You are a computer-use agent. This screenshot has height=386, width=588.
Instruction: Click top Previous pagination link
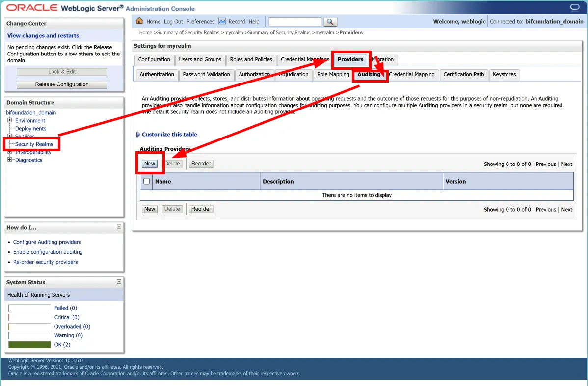[546, 164]
